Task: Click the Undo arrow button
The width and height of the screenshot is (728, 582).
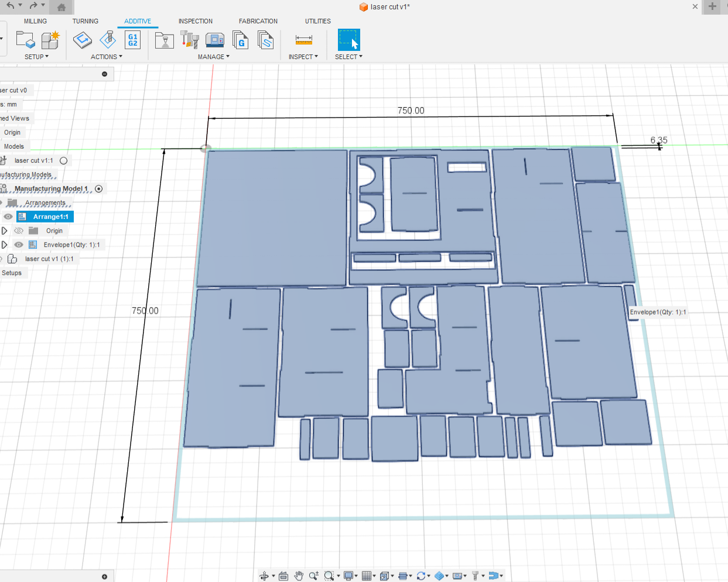Action: [10, 6]
